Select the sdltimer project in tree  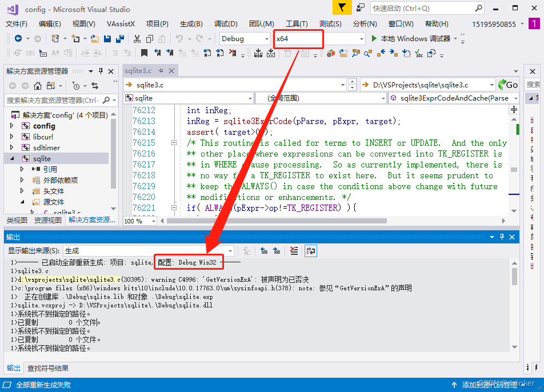pos(46,147)
